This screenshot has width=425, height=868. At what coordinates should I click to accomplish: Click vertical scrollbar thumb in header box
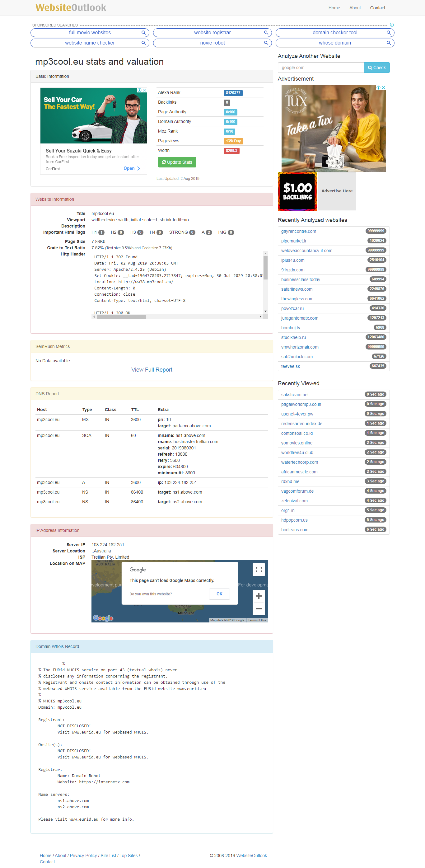[265, 268]
